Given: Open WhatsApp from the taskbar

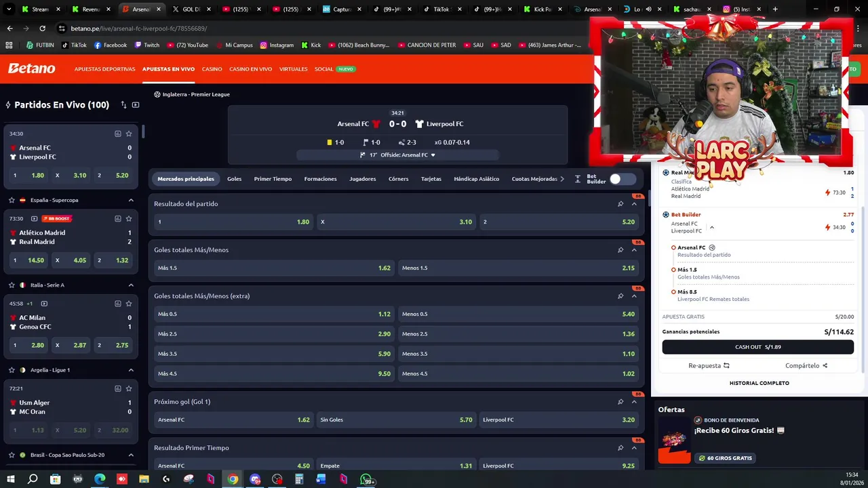Looking at the screenshot, I should point(366,479).
